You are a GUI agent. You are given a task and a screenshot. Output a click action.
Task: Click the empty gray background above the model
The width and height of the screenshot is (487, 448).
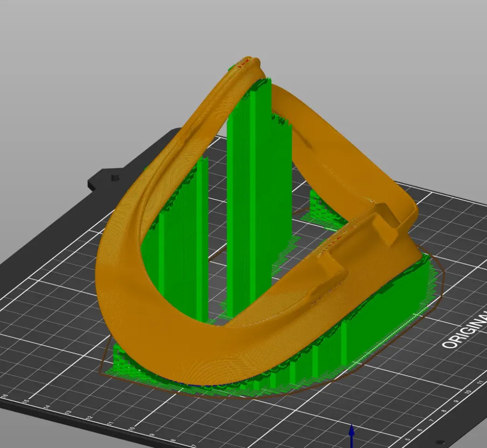140,56
